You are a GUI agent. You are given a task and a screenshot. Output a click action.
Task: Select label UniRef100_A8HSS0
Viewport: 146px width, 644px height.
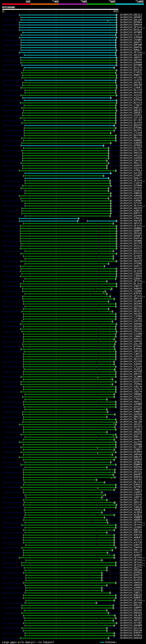(131, 58)
